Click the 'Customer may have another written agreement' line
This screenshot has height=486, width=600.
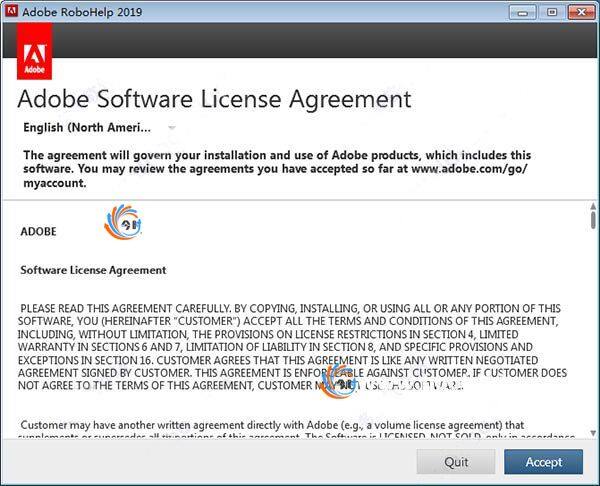pyautogui.click(x=272, y=425)
